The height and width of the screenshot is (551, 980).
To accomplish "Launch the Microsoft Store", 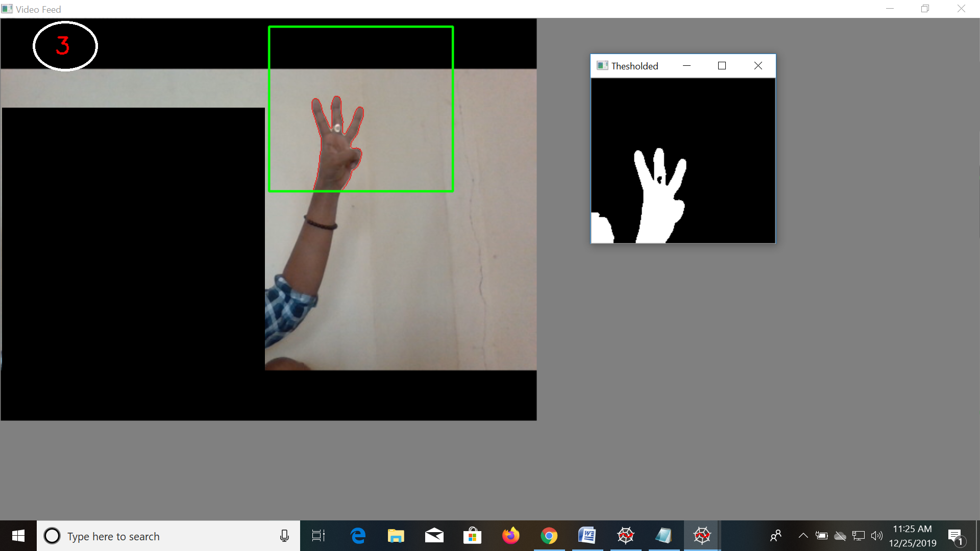I will 472,536.
